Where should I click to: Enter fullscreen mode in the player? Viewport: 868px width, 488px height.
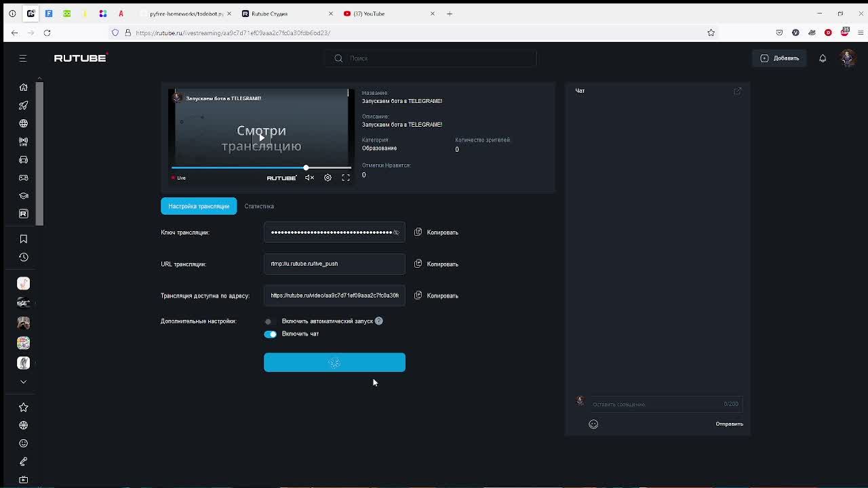pyautogui.click(x=346, y=178)
